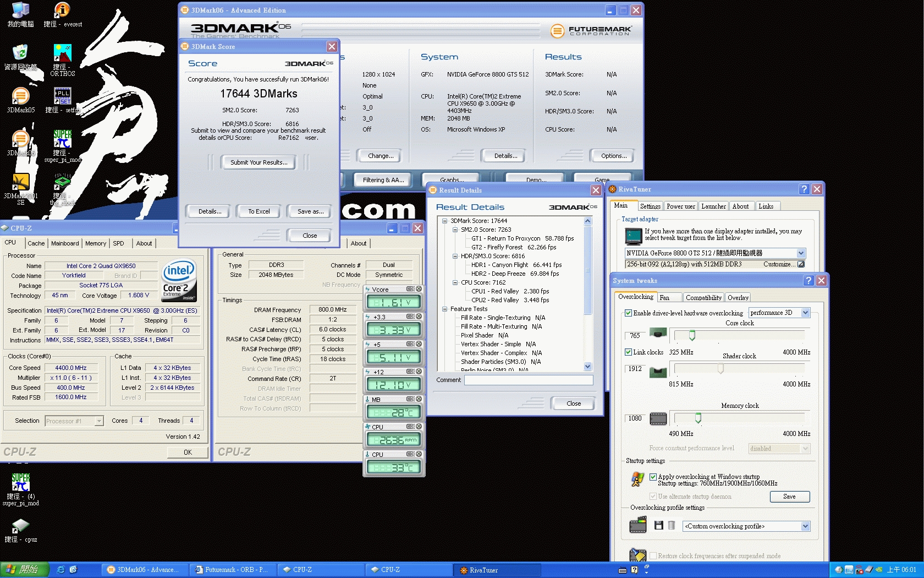Launch Internet Explorer from quick launch
This screenshot has height=578, width=924.
[x=61, y=570]
